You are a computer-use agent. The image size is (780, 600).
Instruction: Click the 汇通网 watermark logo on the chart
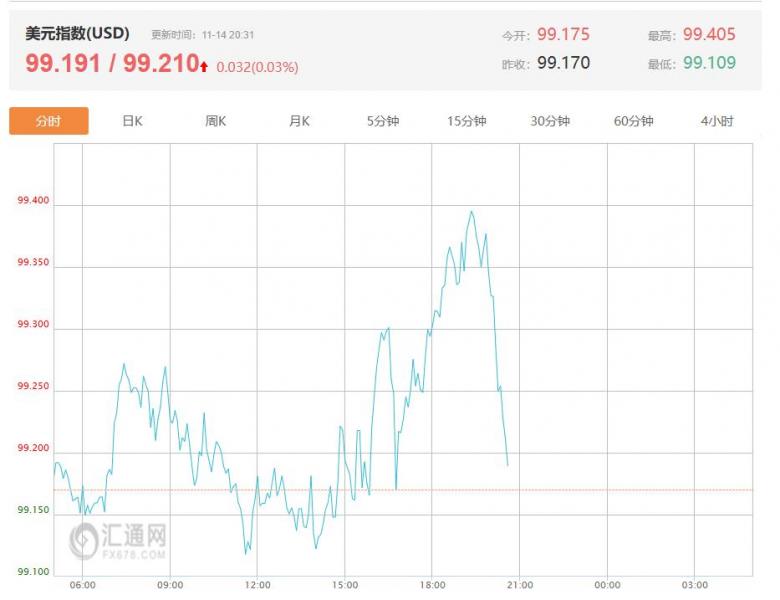coord(118,540)
